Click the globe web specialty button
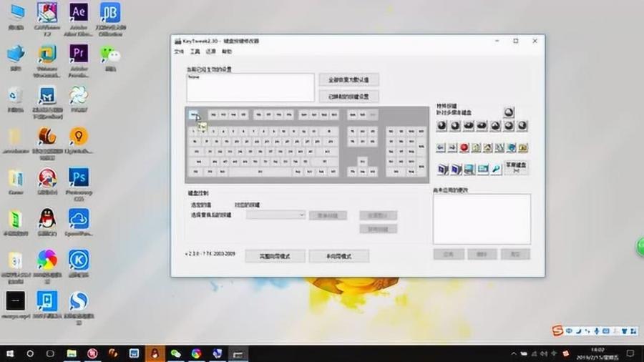This screenshot has width=644, height=362. (x=512, y=148)
